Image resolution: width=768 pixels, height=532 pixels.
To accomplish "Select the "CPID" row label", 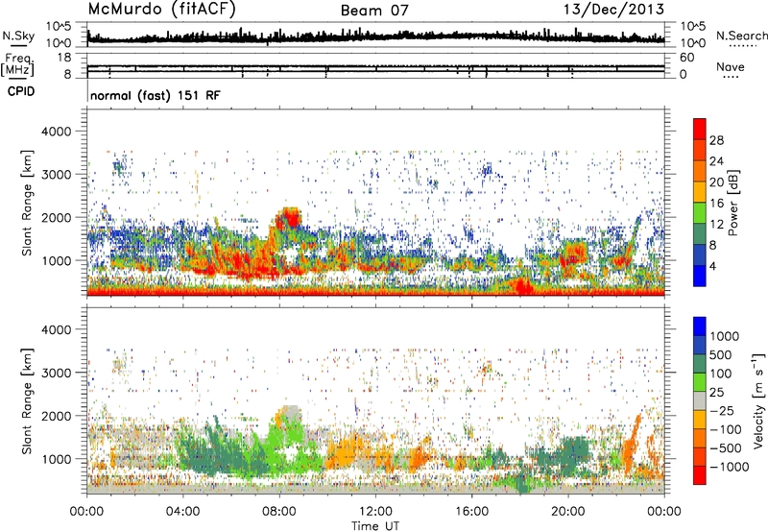I will click(x=21, y=91).
